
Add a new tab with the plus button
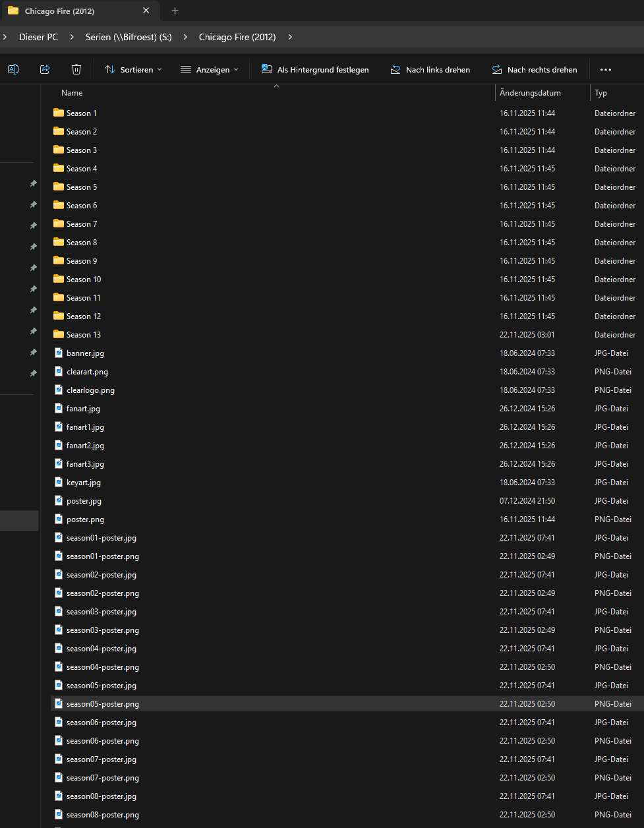coord(175,11)
